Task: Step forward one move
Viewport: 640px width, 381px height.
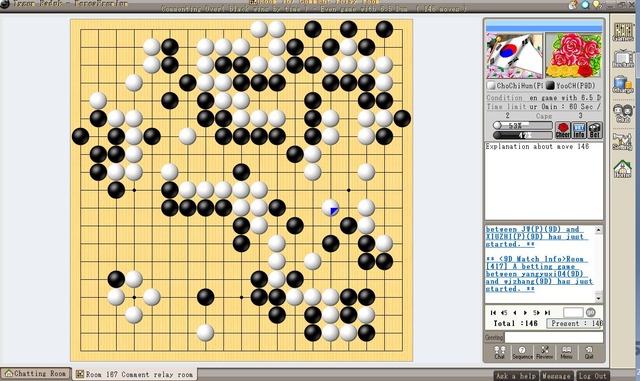Action: click(525, 312)
